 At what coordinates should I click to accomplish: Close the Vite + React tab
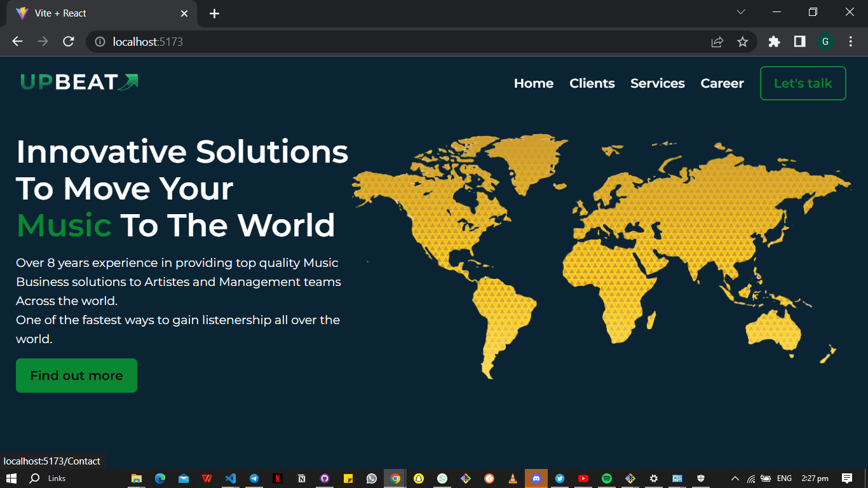(x=184, y=13)
